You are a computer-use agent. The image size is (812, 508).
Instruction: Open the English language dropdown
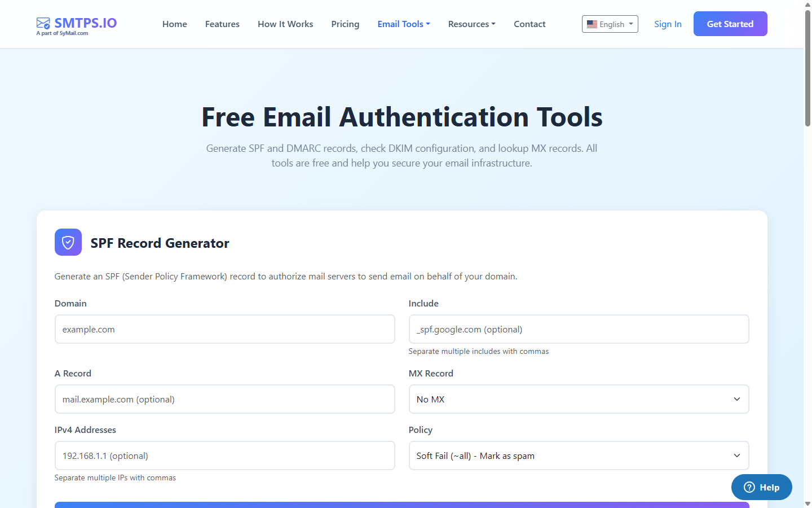tap(610, 24)
